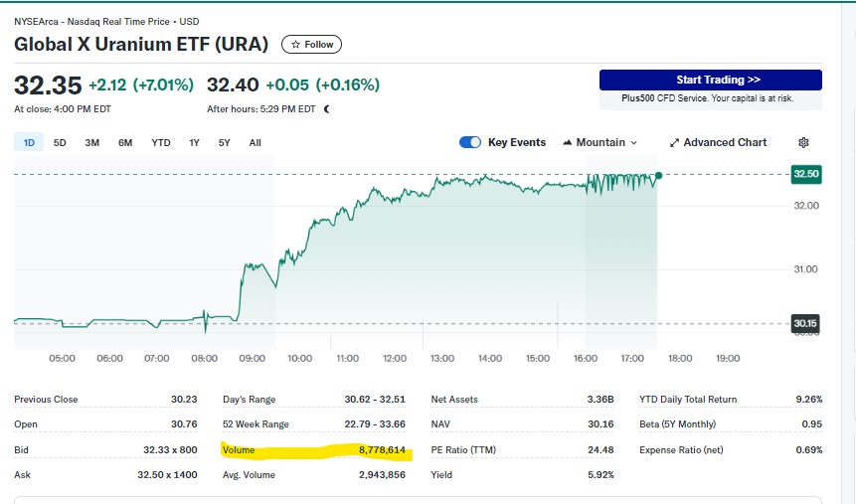Open chart settings gear icon
856x504 pixels.
click(803, 142)
